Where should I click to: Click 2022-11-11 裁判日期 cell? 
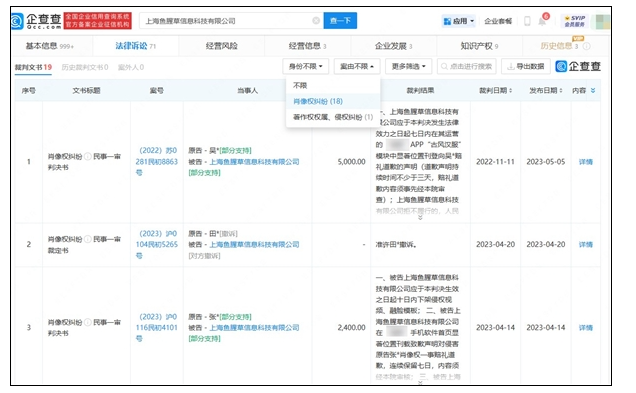click(495, 162)
